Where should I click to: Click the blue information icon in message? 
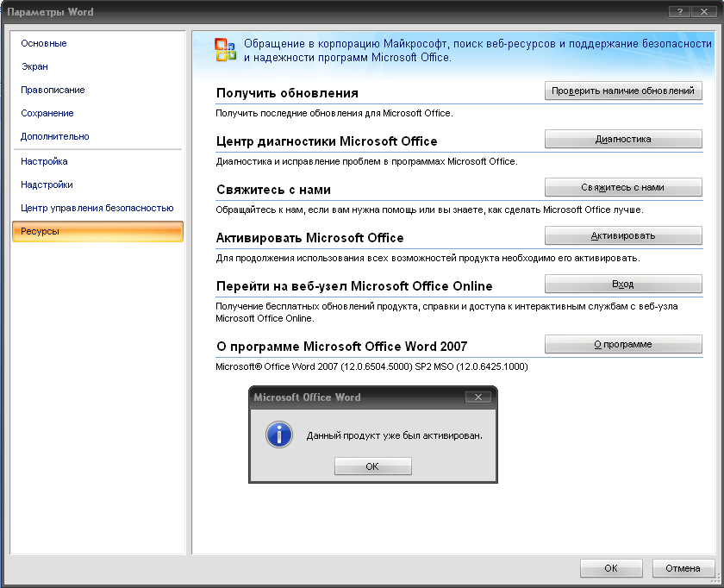tap(279, 435)
